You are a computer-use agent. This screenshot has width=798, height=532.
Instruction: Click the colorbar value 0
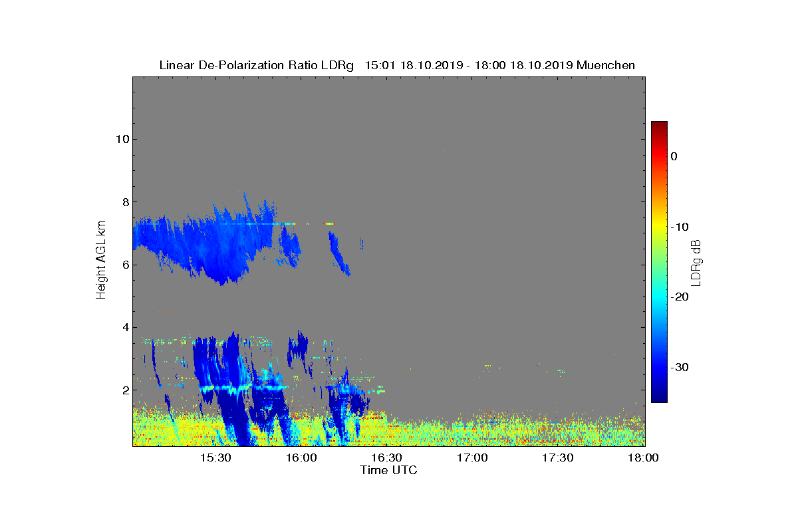point(674,156)
